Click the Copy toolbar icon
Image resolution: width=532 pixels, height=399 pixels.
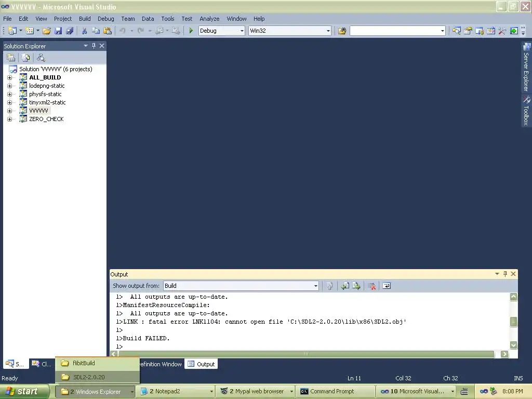click(96, 31)
